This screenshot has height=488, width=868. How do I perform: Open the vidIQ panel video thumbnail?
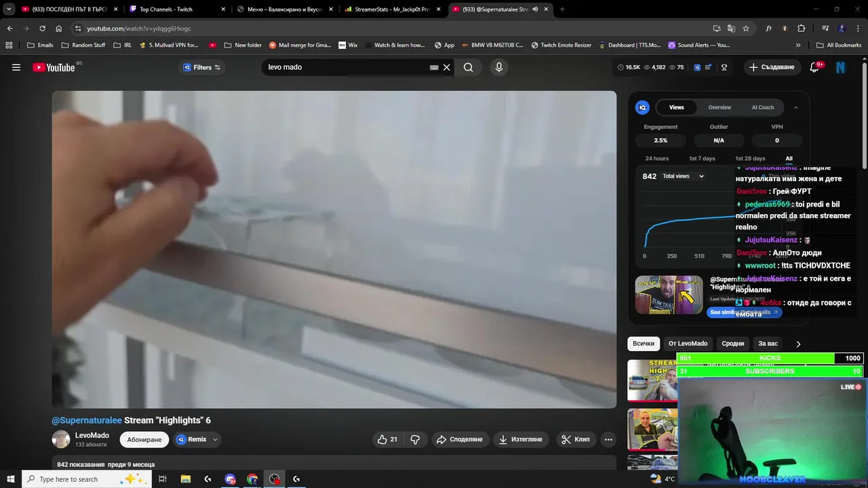click(669, 295)
